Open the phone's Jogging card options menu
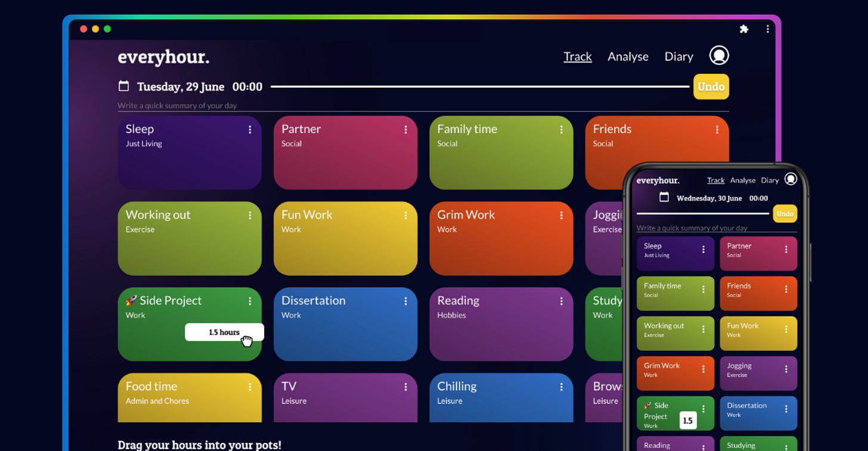 (x=786, y=369)
